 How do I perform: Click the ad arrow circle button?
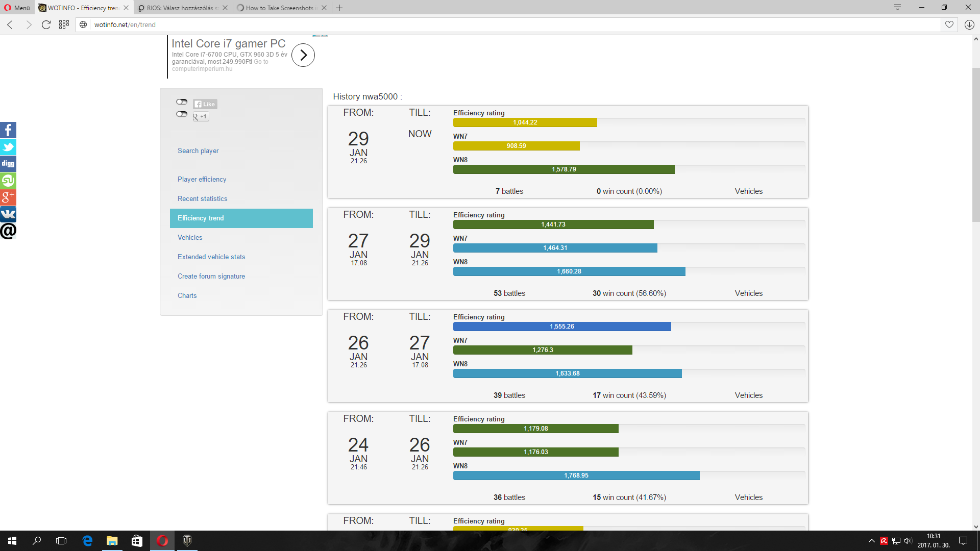pos(303,55)
